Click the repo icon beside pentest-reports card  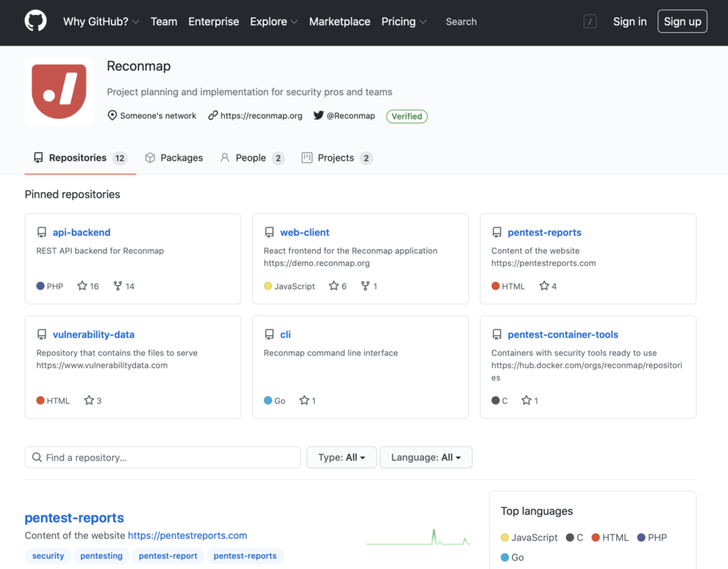497,233
